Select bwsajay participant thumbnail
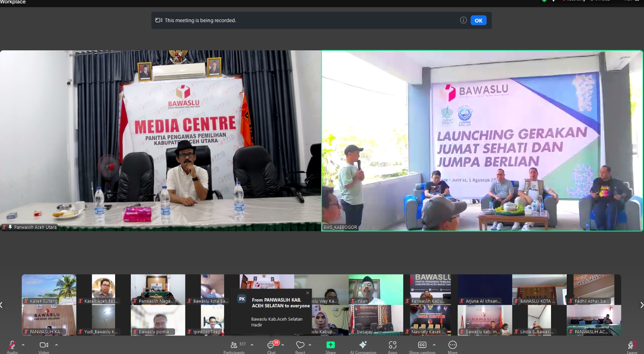 pos(376,320)
